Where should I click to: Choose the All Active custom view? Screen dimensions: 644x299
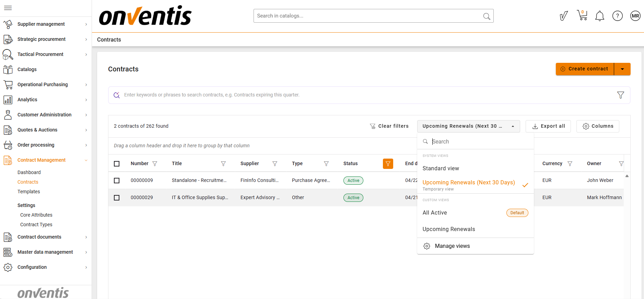(435, 213)
